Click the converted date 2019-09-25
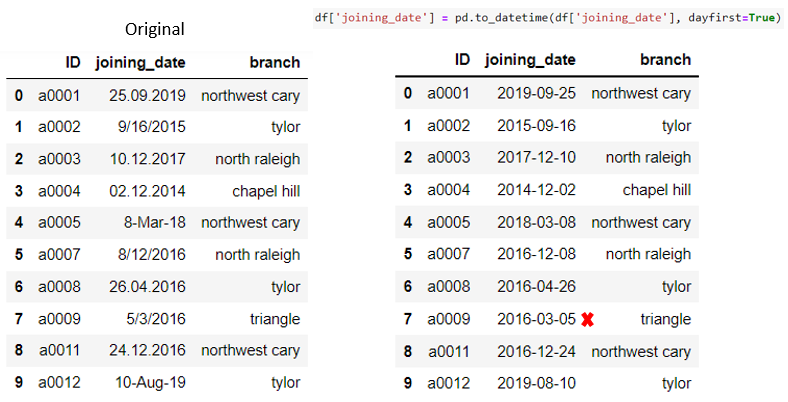This screenshot has width=788, height=402. [x=536, y=93]
